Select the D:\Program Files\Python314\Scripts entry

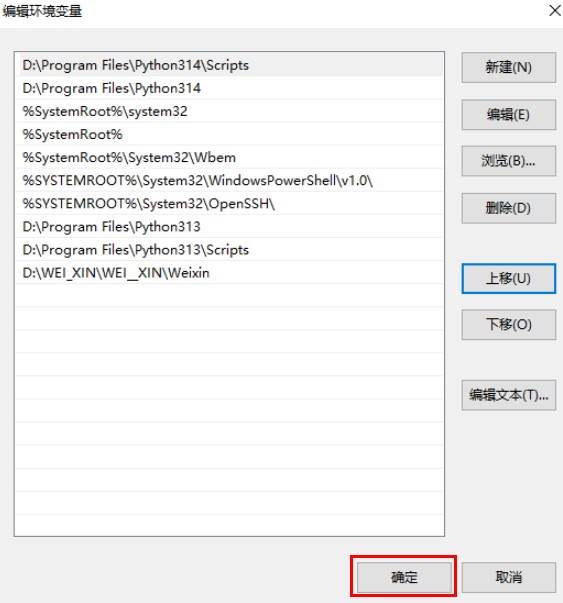(x=229, y=65)
